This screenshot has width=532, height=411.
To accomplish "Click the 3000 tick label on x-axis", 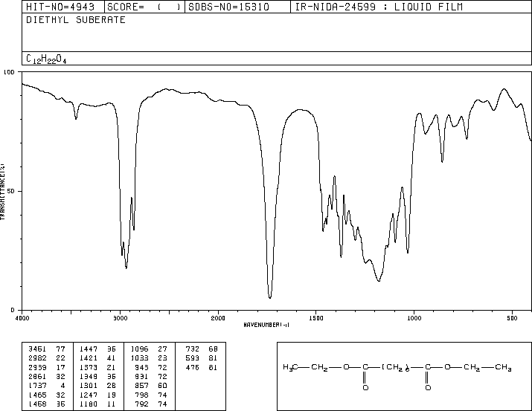I will (120, 318).
